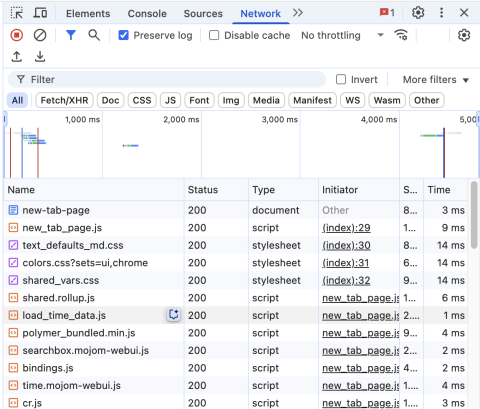Select the All request type filter
The width and height of the screenshot is (480, 409).
(17, 100)
